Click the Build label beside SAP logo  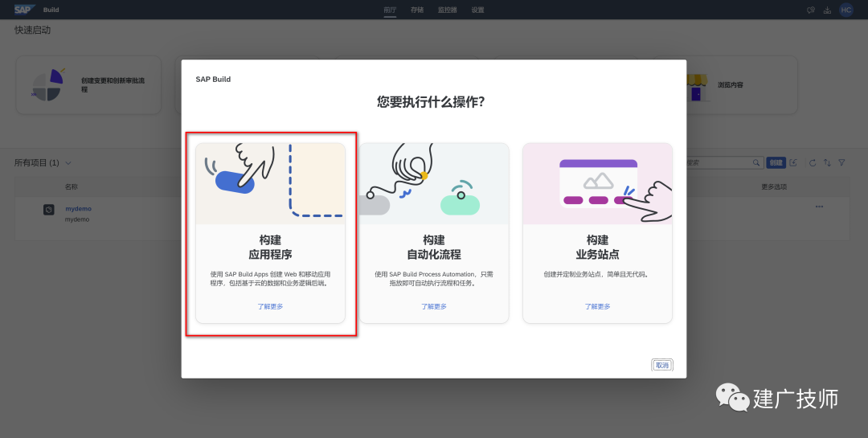point(51,10)
